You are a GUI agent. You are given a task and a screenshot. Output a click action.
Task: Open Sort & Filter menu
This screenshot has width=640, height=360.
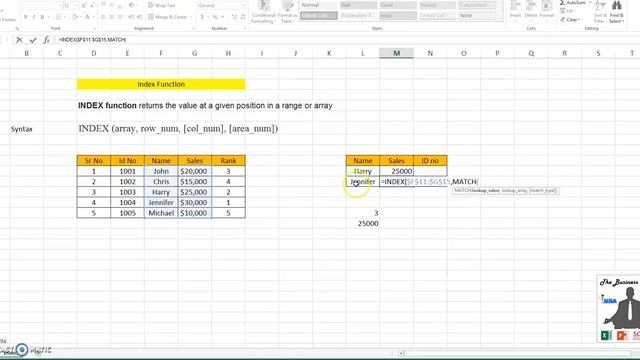coord(600,11)
